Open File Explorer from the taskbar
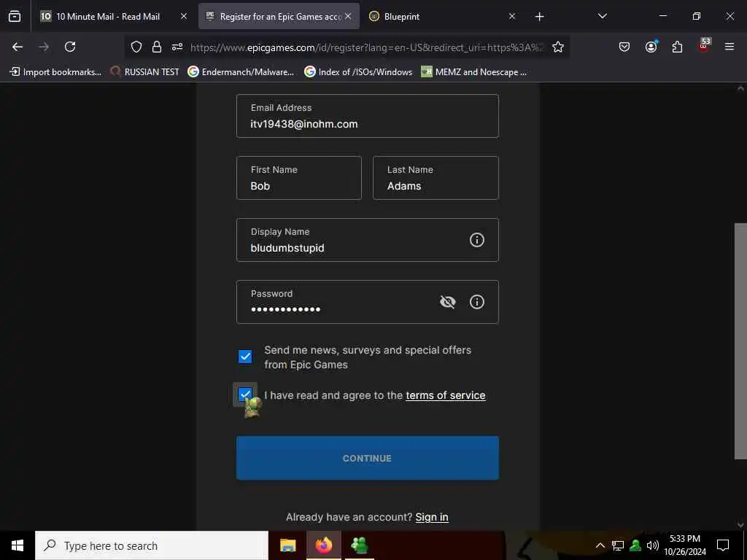Image resolution: width=747 pixels, height=560 pixels. coord(287,545)
